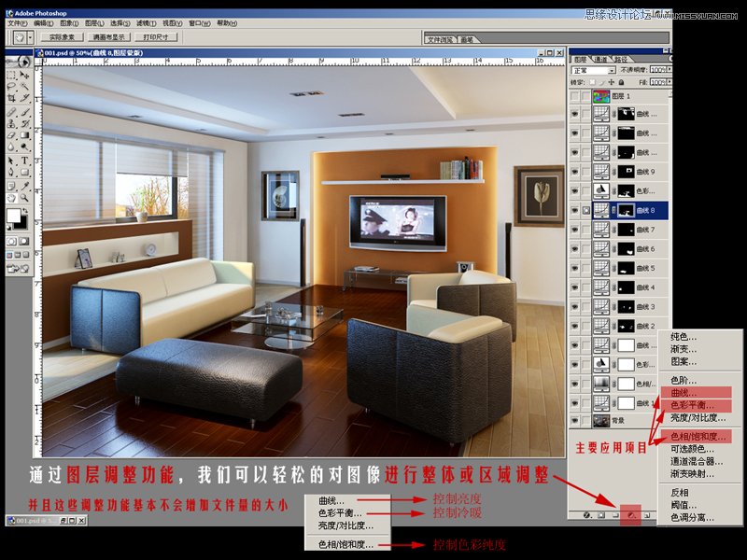Open the tool preset picker arrow

pos(31,37)
